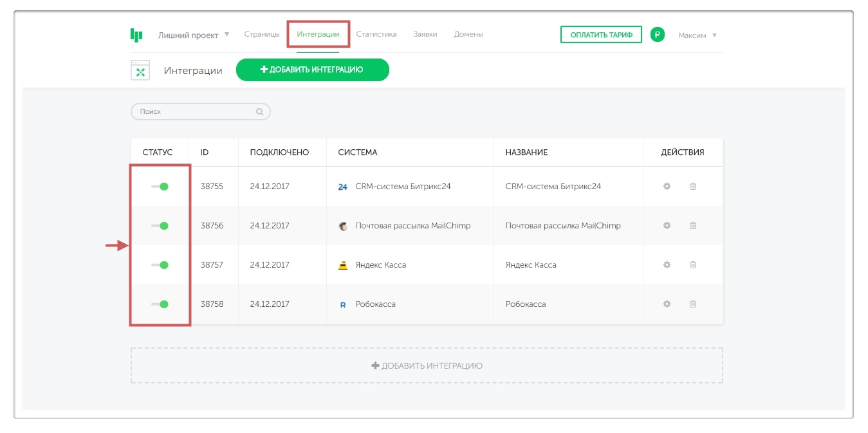Disable the MailChimp integration status switch

pyautogui.click(x=160, y=226)
